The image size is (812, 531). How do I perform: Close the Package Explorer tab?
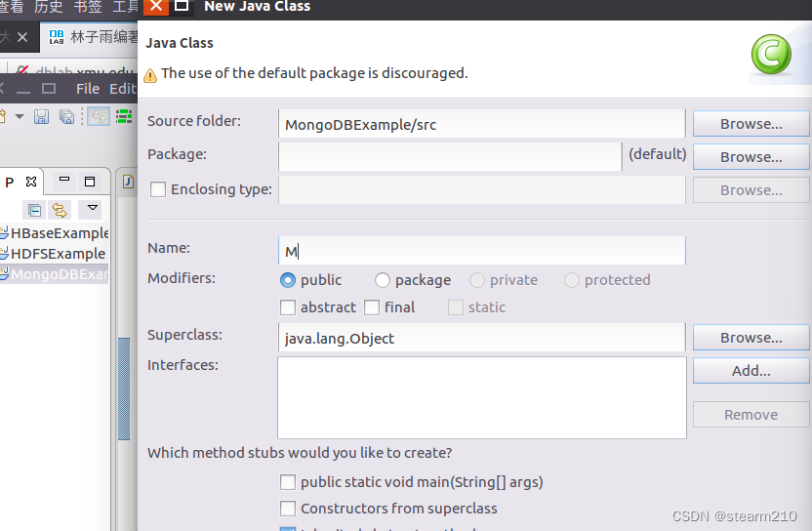coord(30,182)
